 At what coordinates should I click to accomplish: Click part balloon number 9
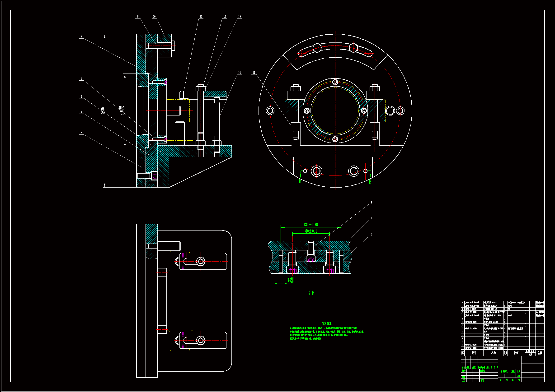(x=138, y=16)
